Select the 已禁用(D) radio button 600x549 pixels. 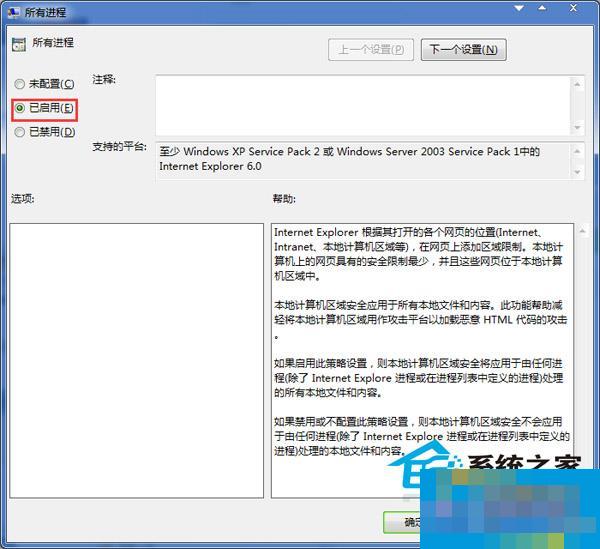point(19,132)
